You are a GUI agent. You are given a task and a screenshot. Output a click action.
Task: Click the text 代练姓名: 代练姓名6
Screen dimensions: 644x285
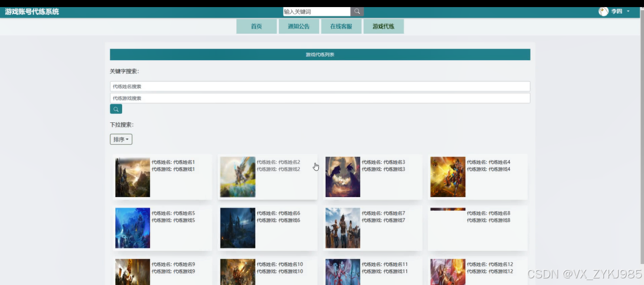[x=279, y=213]
